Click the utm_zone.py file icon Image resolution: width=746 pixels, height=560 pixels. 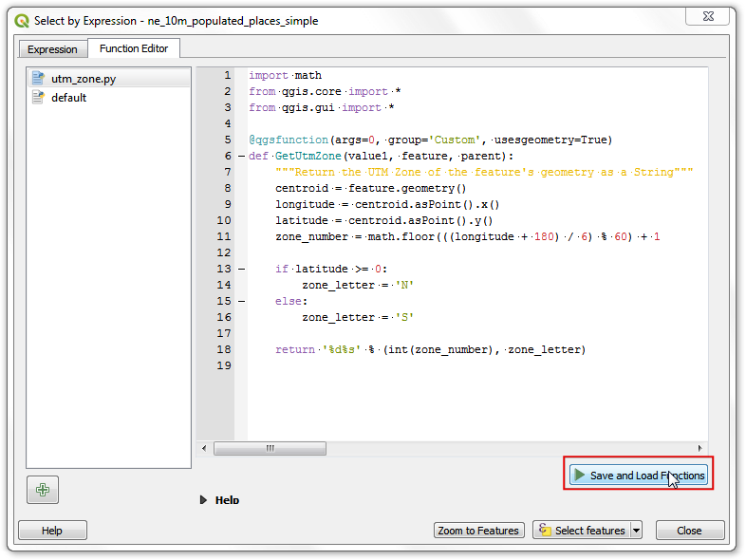pos(38,79)
